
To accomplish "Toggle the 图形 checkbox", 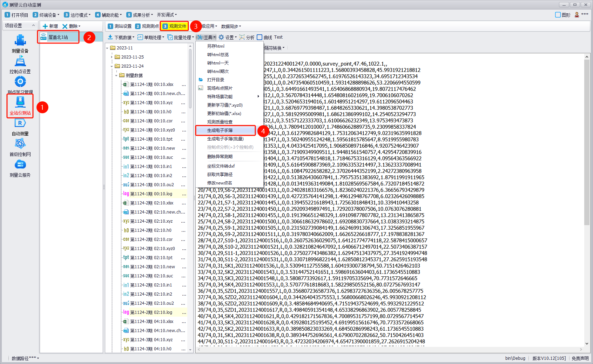I will (x=558, y=15).
